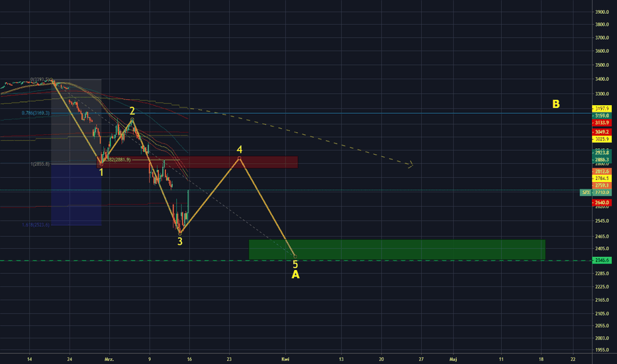Click the 2285.0 price scale value
The height and width of the screenshot is (364, 617).
(x=602, y=273)
